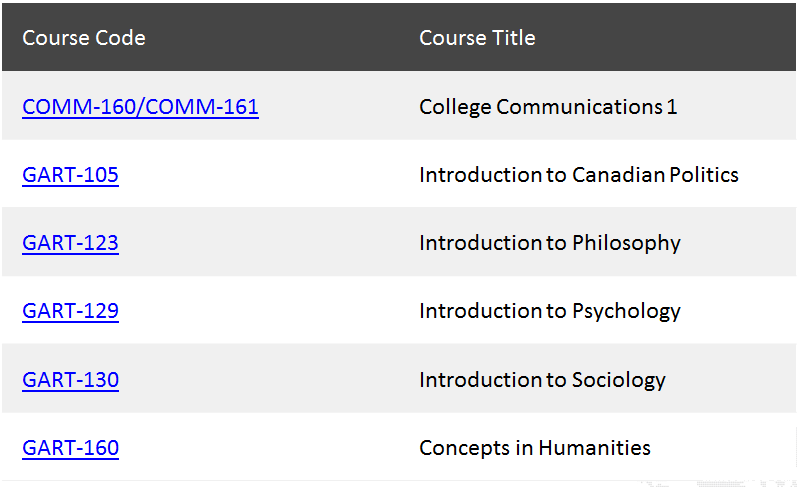Click the COMM-161 portion of the first link
This screenshot has height=487, width=797.
point(202,107)
